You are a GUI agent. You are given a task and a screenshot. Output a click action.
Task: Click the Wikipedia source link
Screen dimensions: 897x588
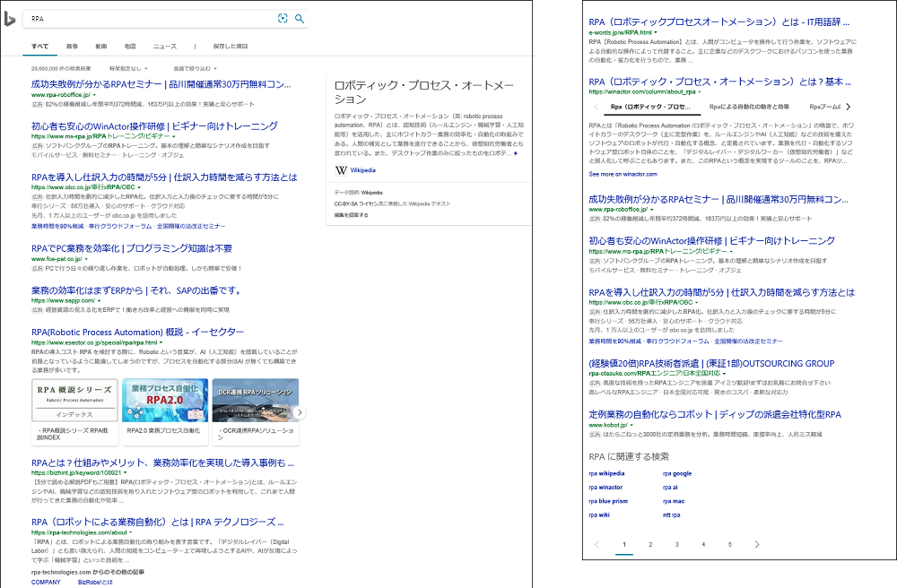point(362,170)
